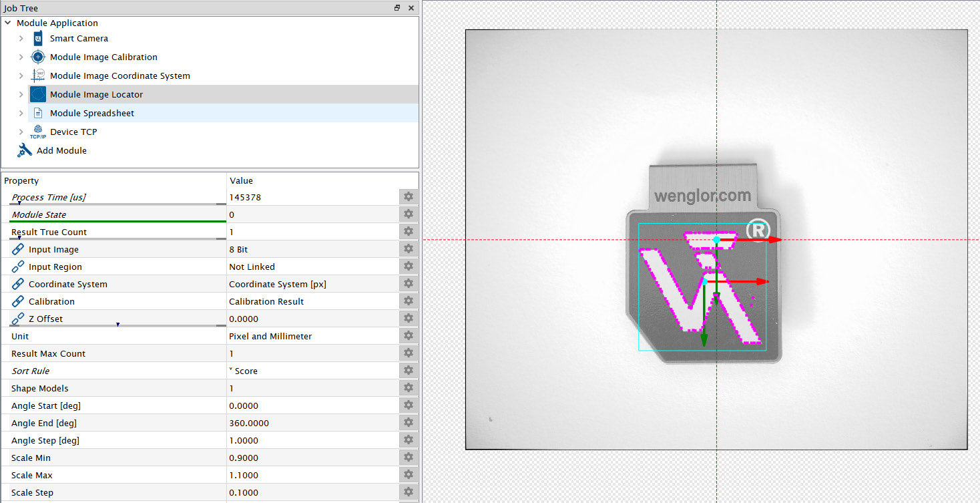Select Module Image Coordinate System item
The image size is (980, 503).
[120, 76]
